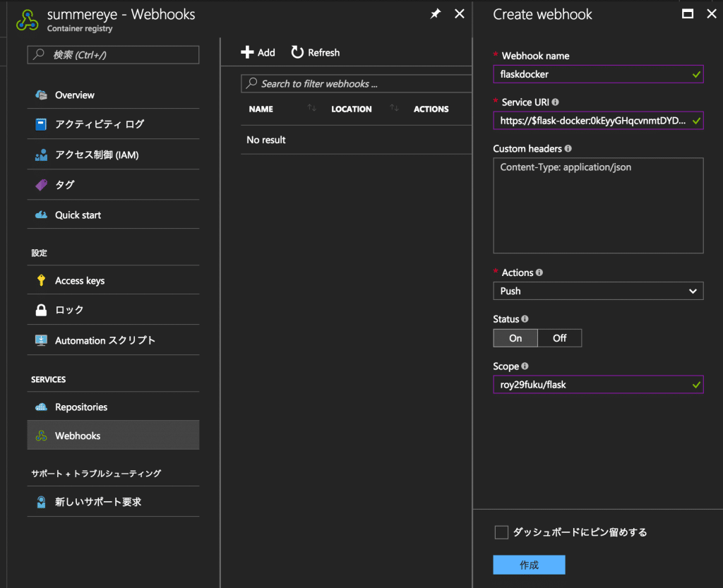Click the activity log book icon

(x=41, y=124)
